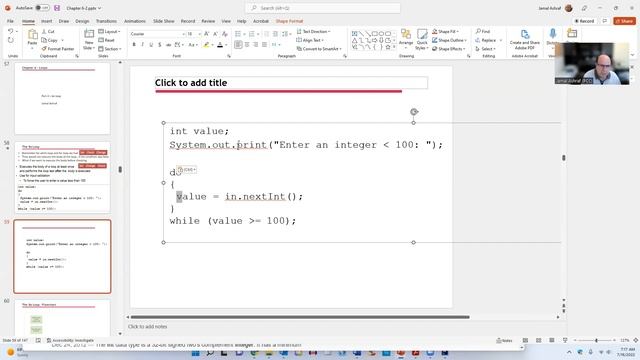Toggle Justify alignment for paragraph

click(x=264, y=44)
